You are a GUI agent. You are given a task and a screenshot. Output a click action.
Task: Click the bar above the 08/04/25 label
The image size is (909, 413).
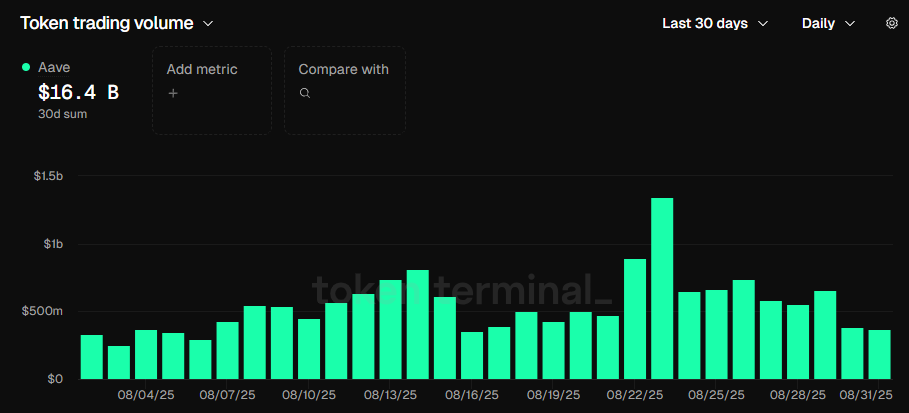pyautogui.click(x=146, y=354)
